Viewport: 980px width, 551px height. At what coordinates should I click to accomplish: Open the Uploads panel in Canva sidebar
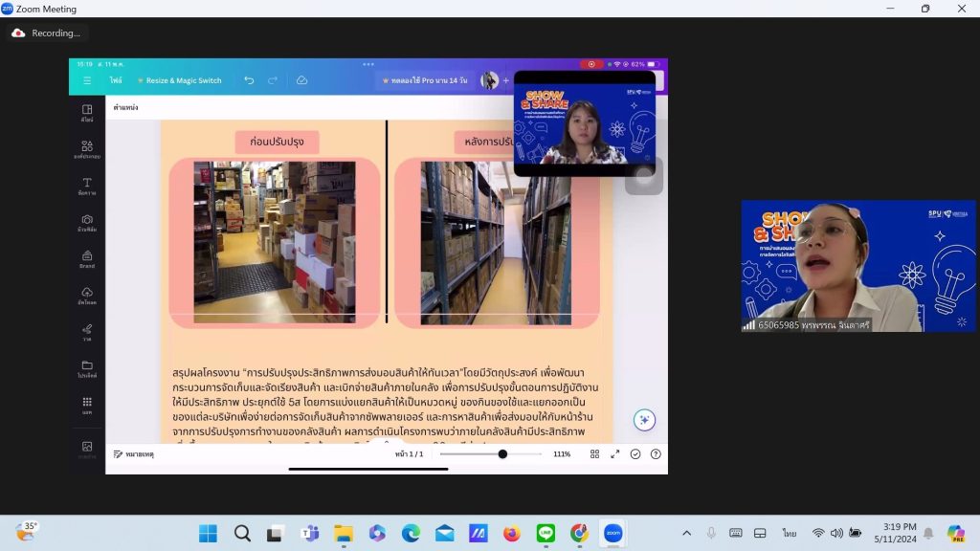click(x=87, y=296)
